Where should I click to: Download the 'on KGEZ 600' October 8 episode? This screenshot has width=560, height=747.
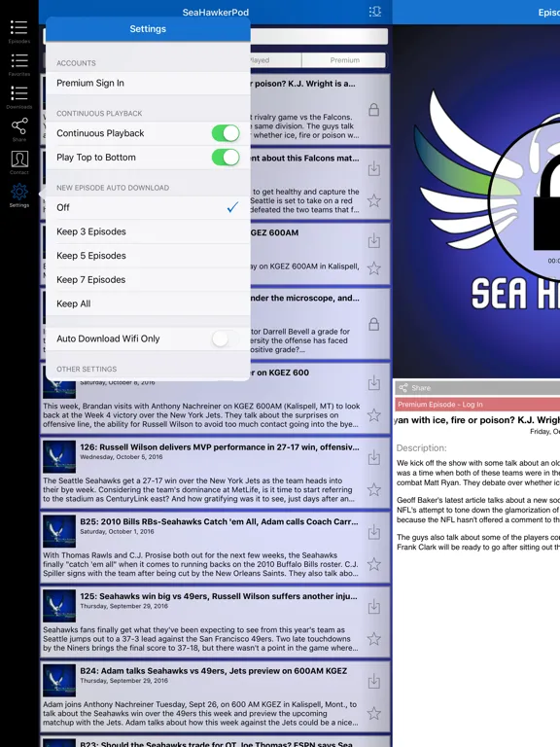373,382
